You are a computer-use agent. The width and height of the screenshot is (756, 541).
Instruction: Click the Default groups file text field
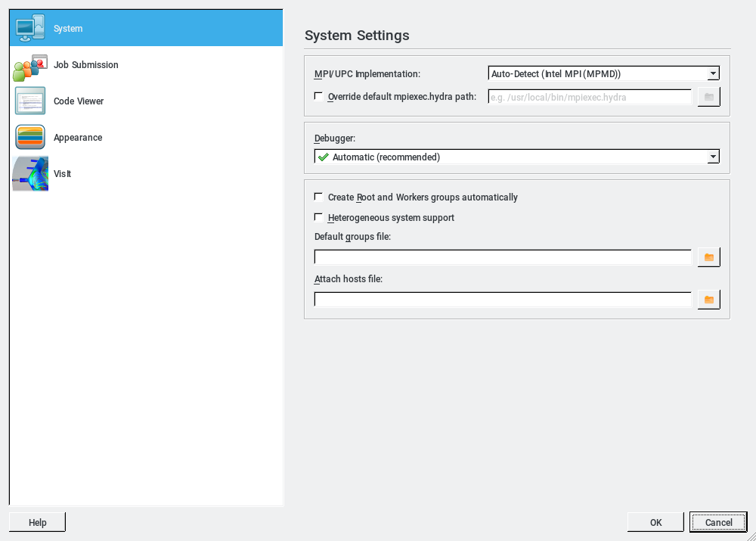pyautogui.click(x=503, y=258)
